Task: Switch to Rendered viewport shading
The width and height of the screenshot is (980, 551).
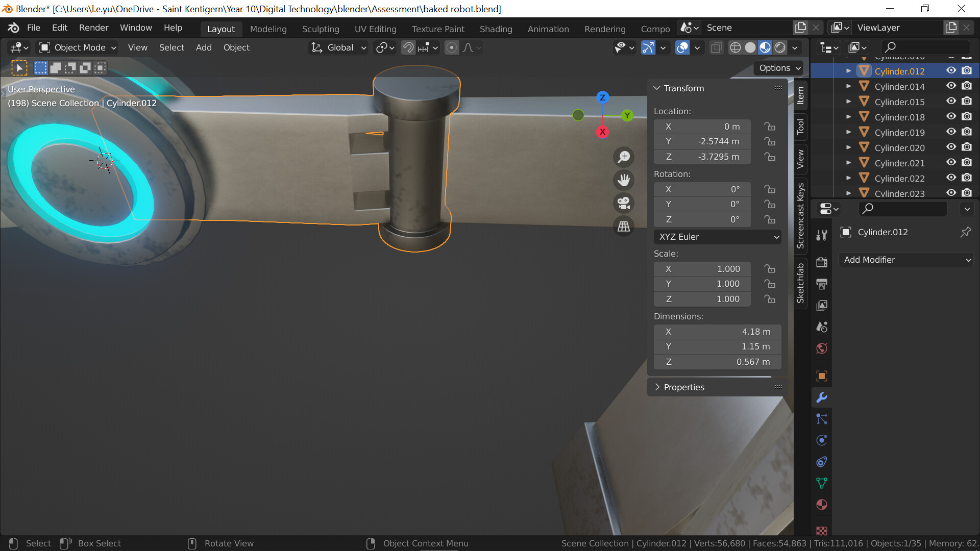Action: (x=779, y=47)
